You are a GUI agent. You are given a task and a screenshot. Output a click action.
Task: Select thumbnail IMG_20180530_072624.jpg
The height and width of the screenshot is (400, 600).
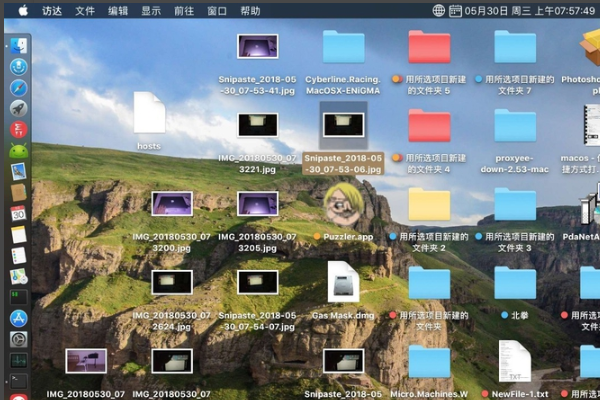coord(172,282)
